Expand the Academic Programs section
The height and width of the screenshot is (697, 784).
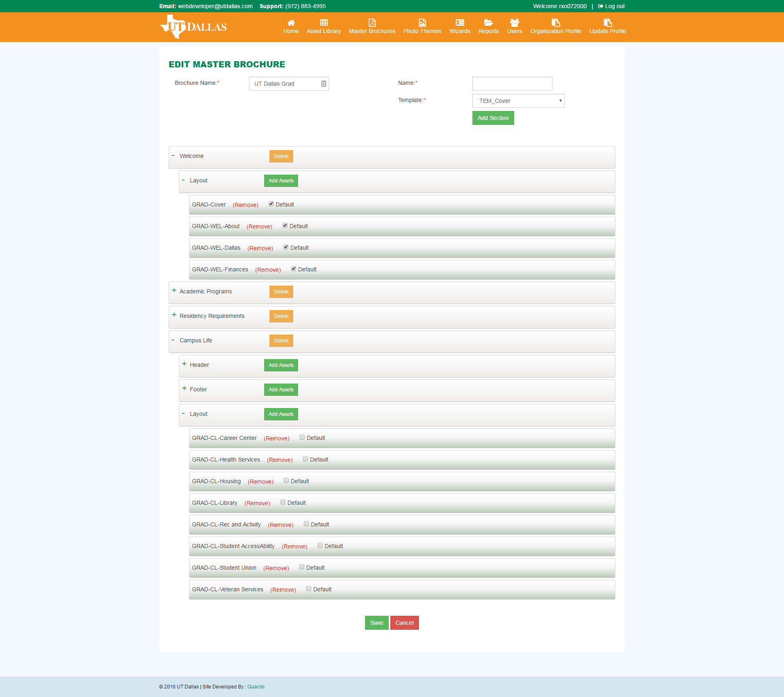tap(174, 291)
